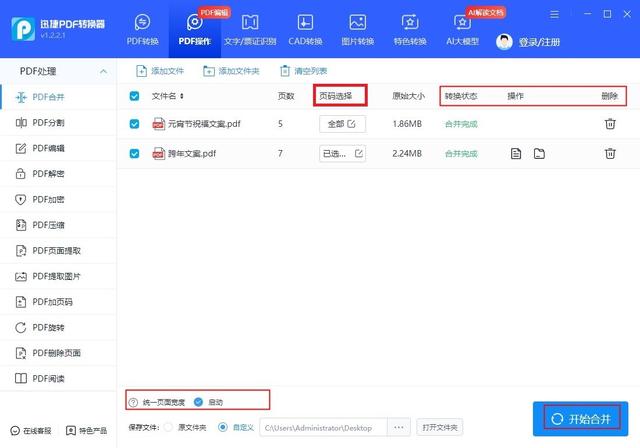
Task: Toggle the 启动 option
Action: click(198, 402)
